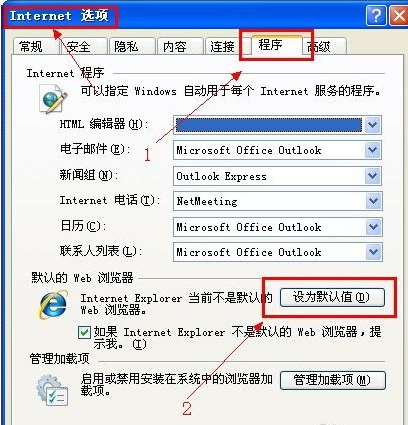The height and width of the screenshot is (425, 408).
Task: Click the help question mark button
Action: coord(376,16)
